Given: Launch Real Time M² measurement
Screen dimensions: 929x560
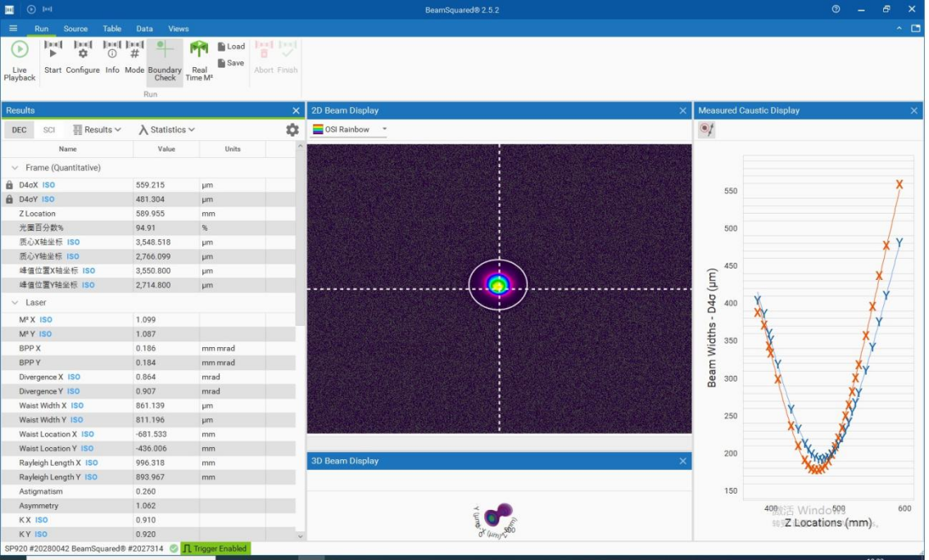Looking at the screenshot, I should click(x=199, y=61).
